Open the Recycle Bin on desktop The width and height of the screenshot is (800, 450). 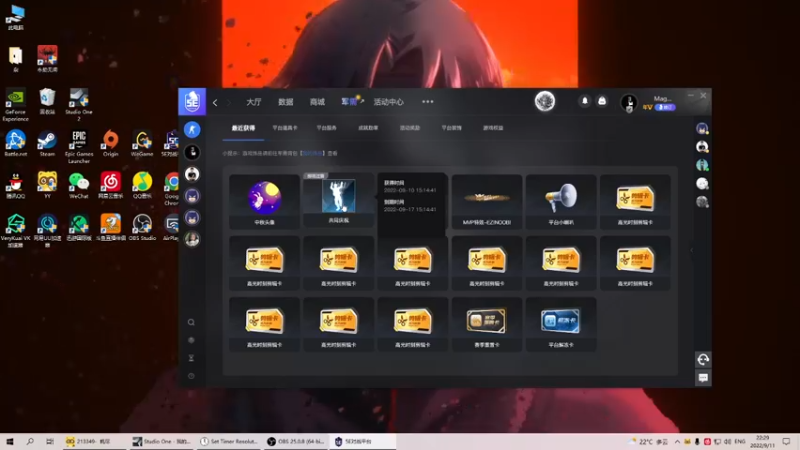point(47,101)
